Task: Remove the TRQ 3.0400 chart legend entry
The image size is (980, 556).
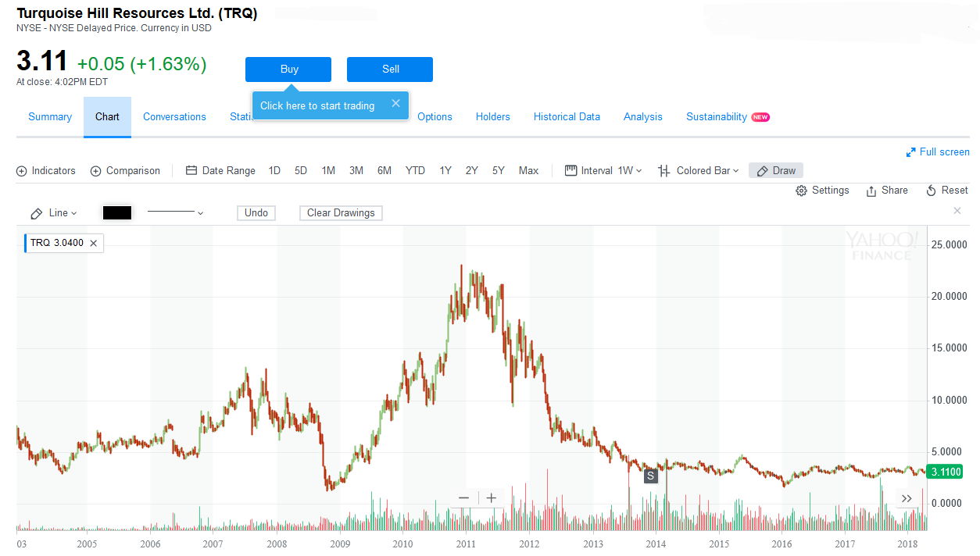Action: coord(93,243)
